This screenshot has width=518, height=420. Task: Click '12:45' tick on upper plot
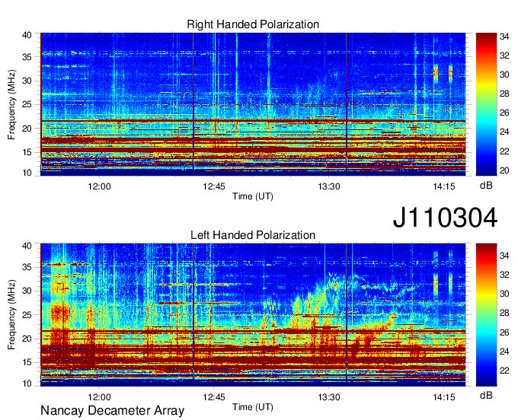[214, 186]
